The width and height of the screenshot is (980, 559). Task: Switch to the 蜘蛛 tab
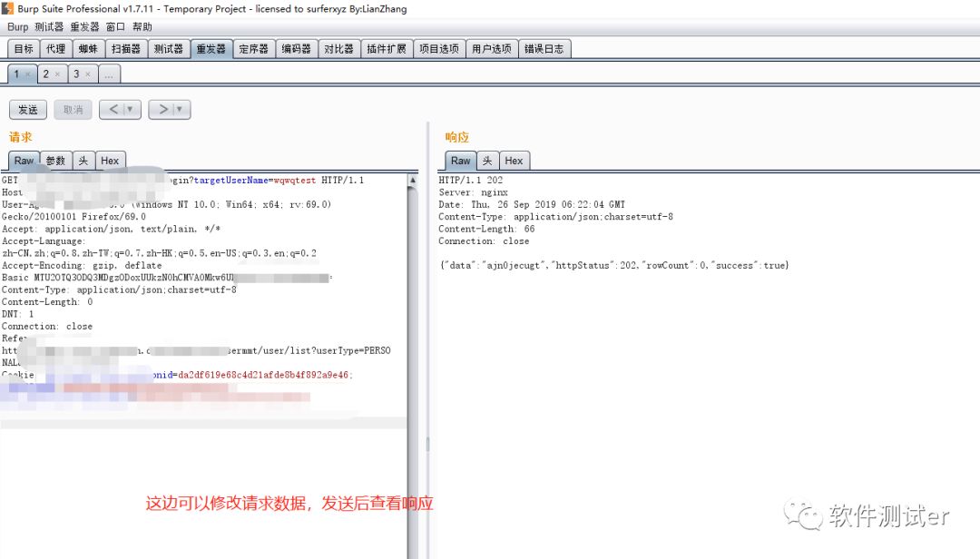coord(88,49)
